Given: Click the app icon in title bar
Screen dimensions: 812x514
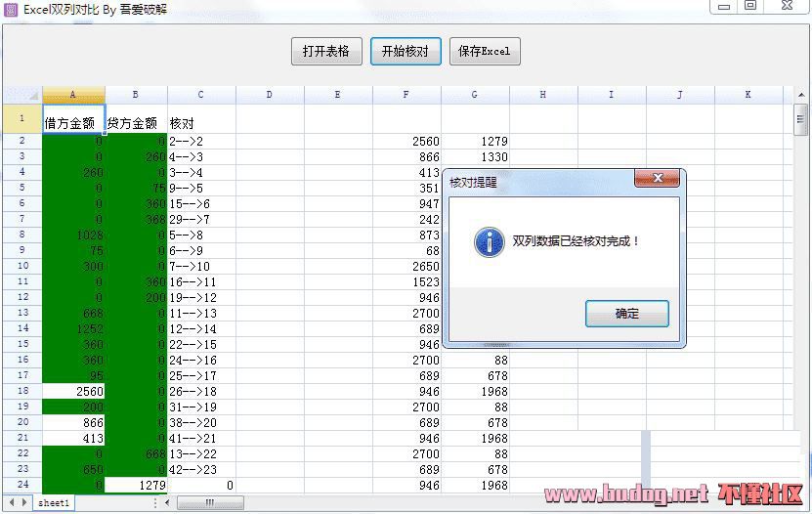Looking at the screenshot, I should tap(11, 8).
